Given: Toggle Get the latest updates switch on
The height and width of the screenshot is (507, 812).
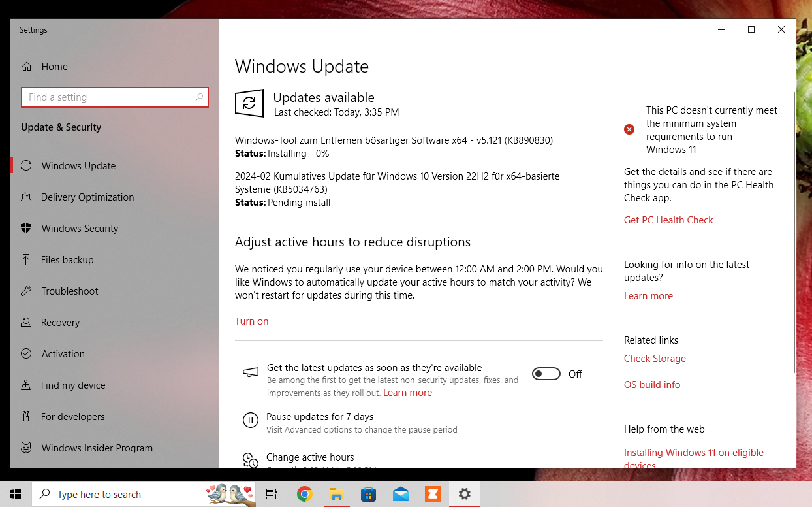Looking at the screenshot, I should point(546,374).
